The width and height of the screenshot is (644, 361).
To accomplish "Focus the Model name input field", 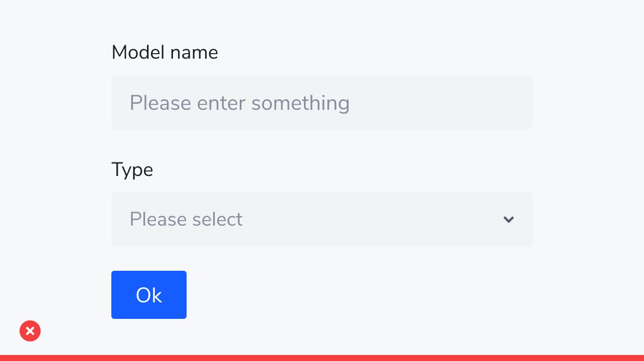I will click(321, 102).
